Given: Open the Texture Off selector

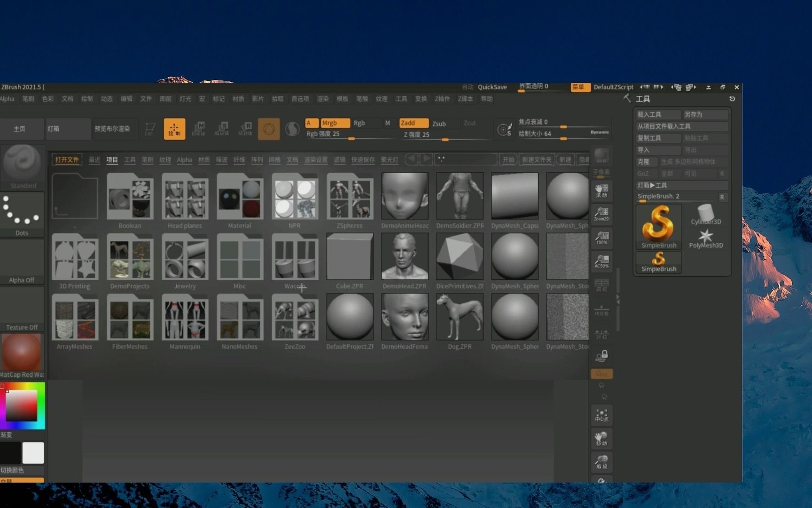Looking at the screenshot, I should pyautogui.click(x=22, y=309).
